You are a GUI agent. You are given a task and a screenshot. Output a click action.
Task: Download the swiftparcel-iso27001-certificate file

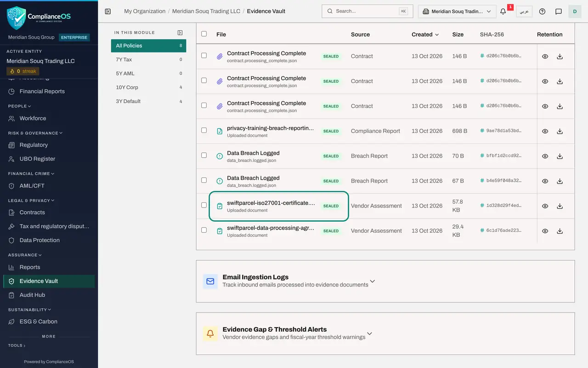pos(560,206)
